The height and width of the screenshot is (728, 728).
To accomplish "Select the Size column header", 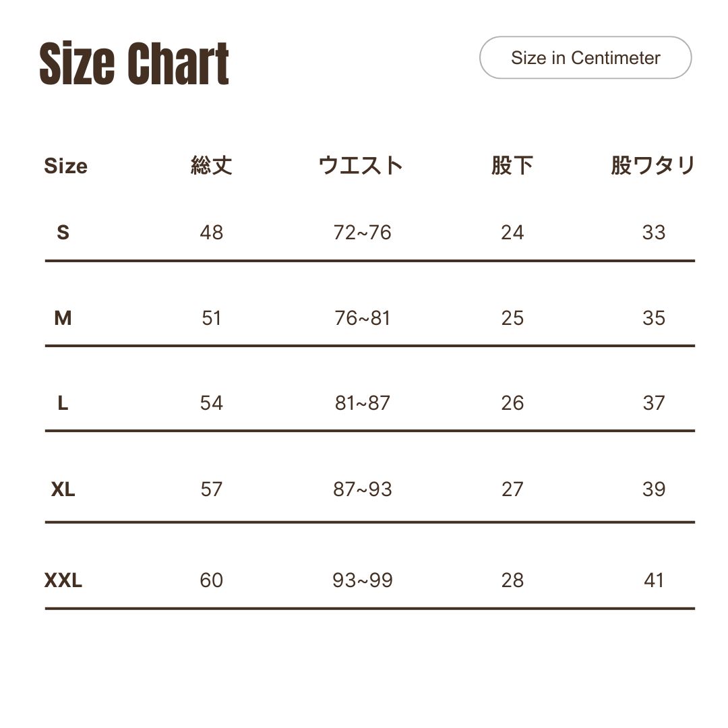I will pyautogui.click(x=65, y=166).
